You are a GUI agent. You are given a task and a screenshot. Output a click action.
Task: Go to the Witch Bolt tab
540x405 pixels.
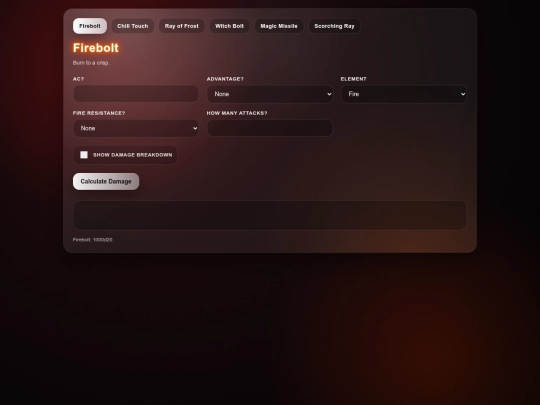229,26
